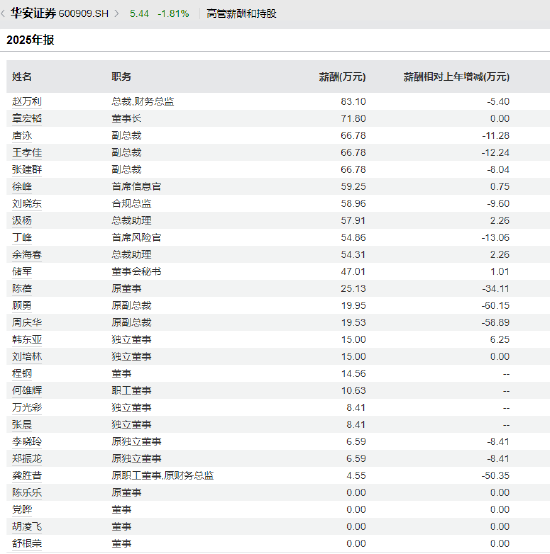Screen dimensions: 550x554
Task: Sort by the 职务 column header
Action: click(x=121, y=77)
